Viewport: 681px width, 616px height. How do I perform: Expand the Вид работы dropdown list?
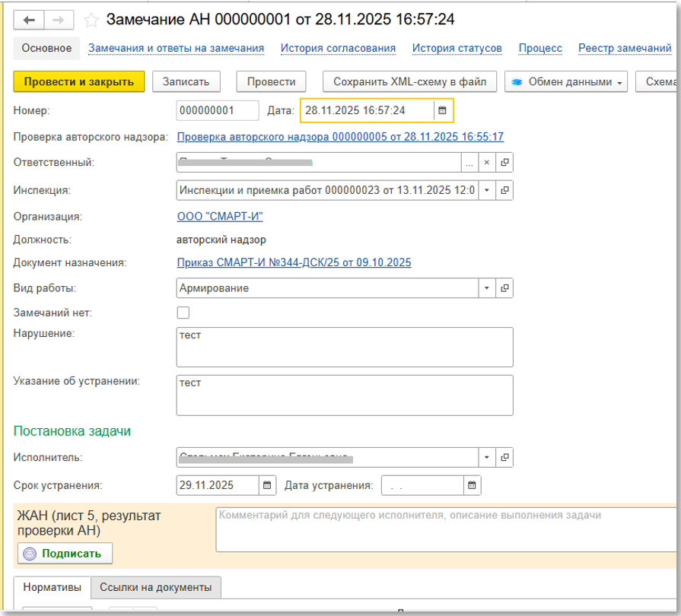(x=487, y=288)
